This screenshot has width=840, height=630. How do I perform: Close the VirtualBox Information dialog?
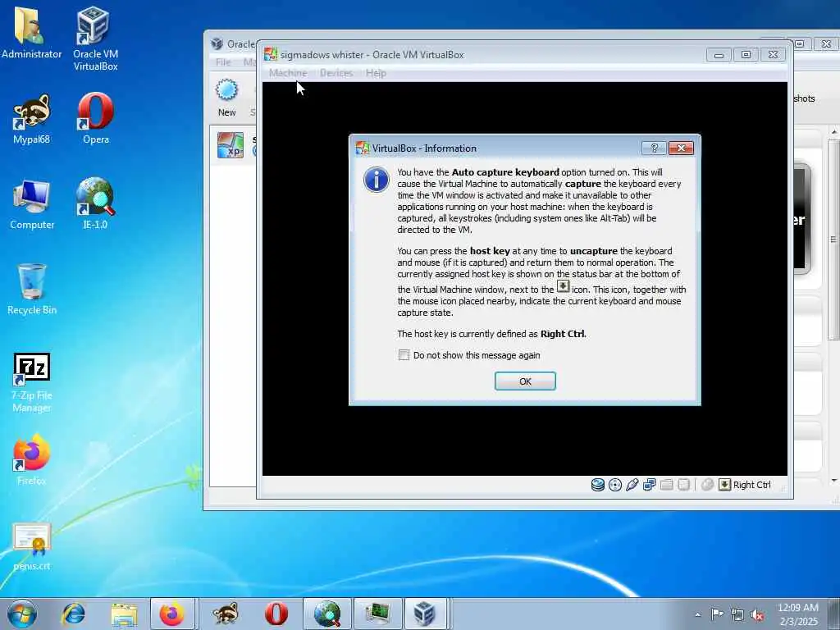click(x=681, y=148)
